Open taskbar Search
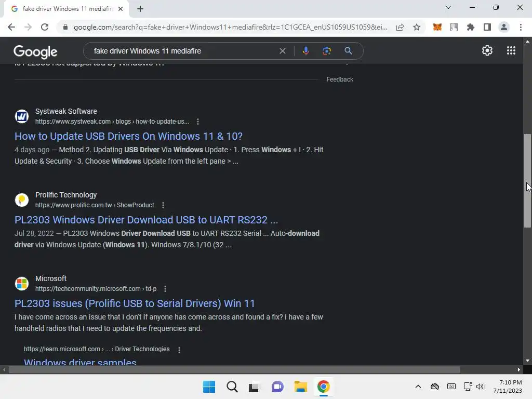 pyautogui.click(x=232, y=387)
